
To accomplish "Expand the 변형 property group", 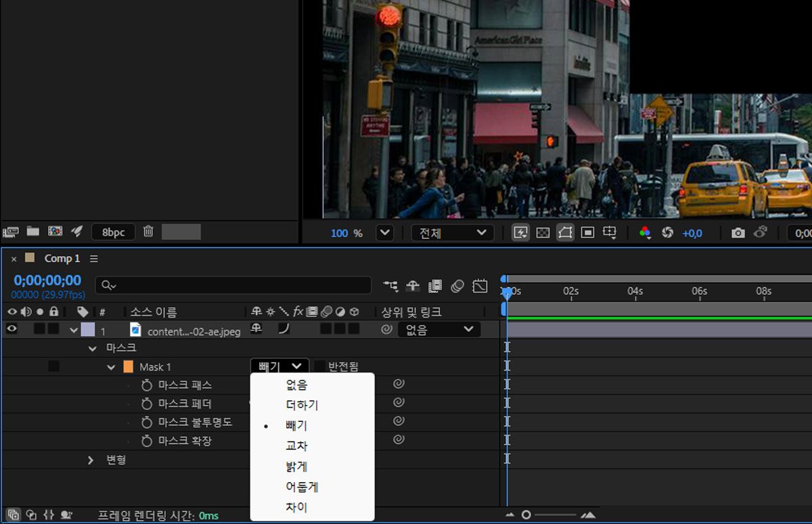I will pos(91,460).
